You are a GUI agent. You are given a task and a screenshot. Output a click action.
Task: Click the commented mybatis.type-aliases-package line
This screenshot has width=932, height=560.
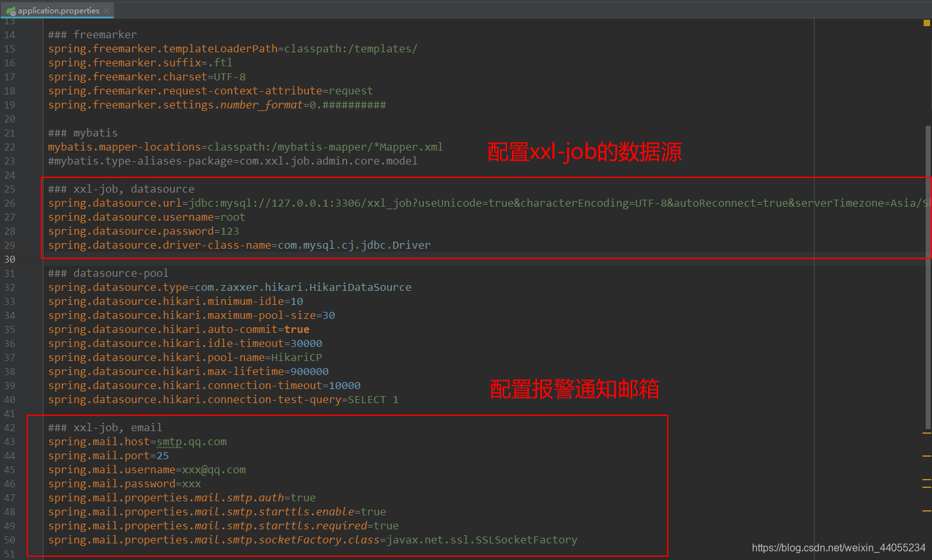pyautogui.click(x=233, y=161)
